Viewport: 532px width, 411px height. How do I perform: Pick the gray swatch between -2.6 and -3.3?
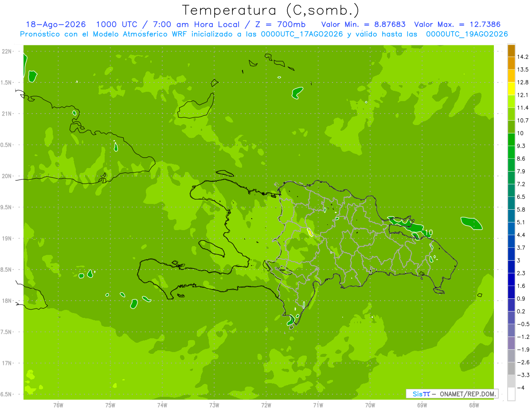click(511, 368)
